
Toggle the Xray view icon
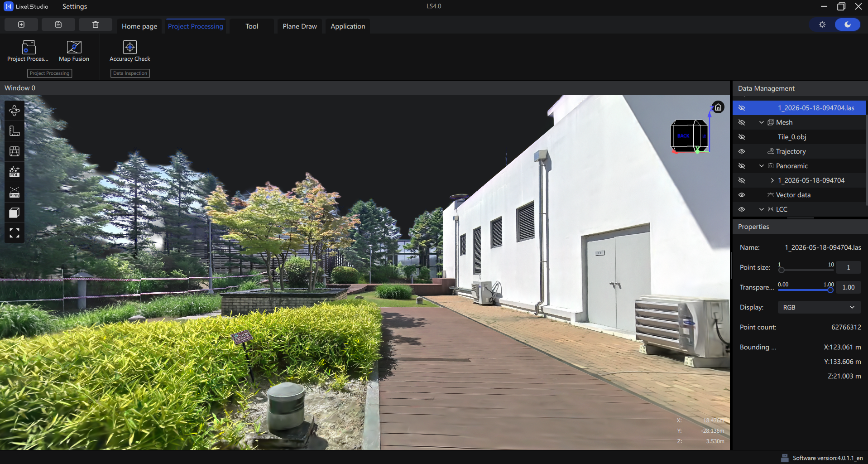pyautogui.click(x=14, y=192)
